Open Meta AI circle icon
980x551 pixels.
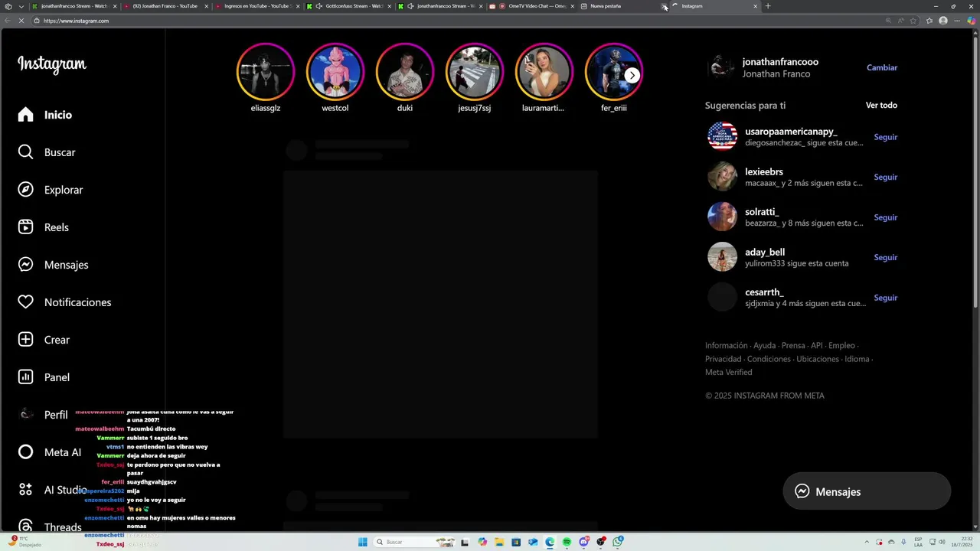[25, 452]
